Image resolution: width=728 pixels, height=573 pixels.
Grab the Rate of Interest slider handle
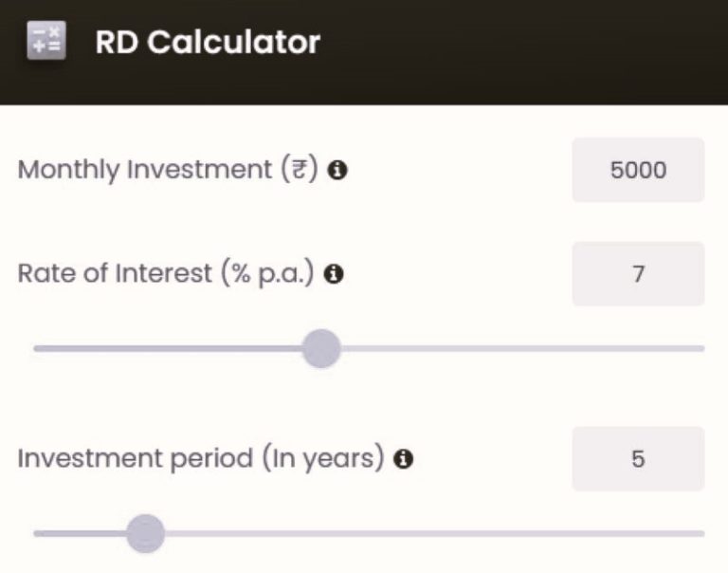tap(321, 348)
